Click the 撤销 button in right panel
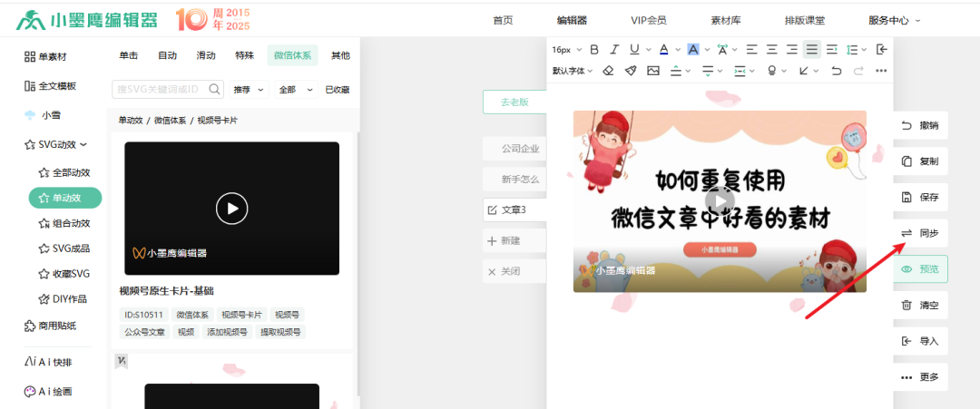 click(920, 125)
